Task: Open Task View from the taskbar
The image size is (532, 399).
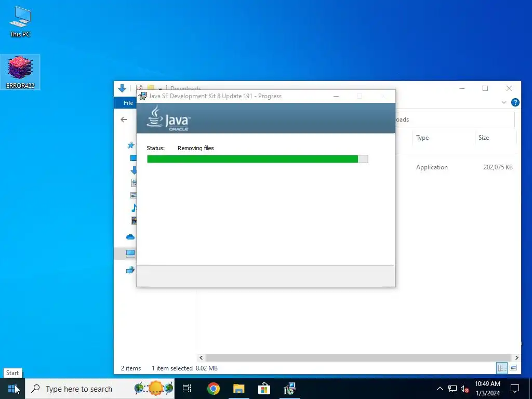Action: click(x=187, y=389)
